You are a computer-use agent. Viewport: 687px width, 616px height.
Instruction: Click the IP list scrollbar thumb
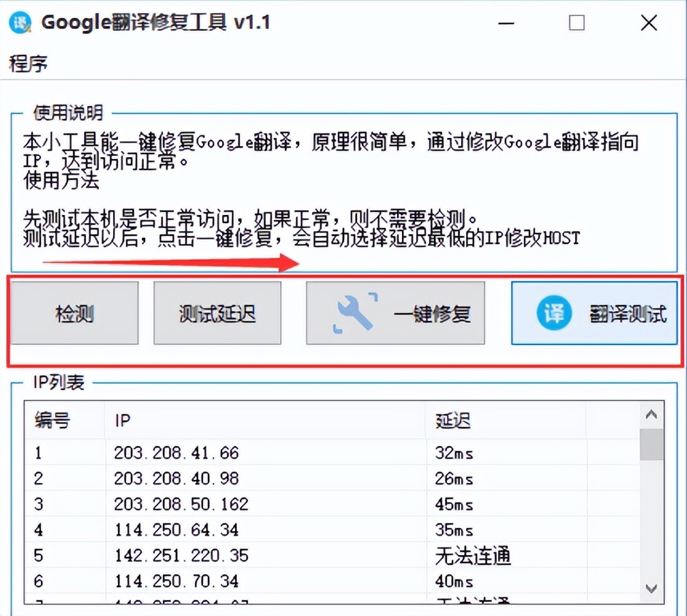pyautogui.click(x=652, y=445)
